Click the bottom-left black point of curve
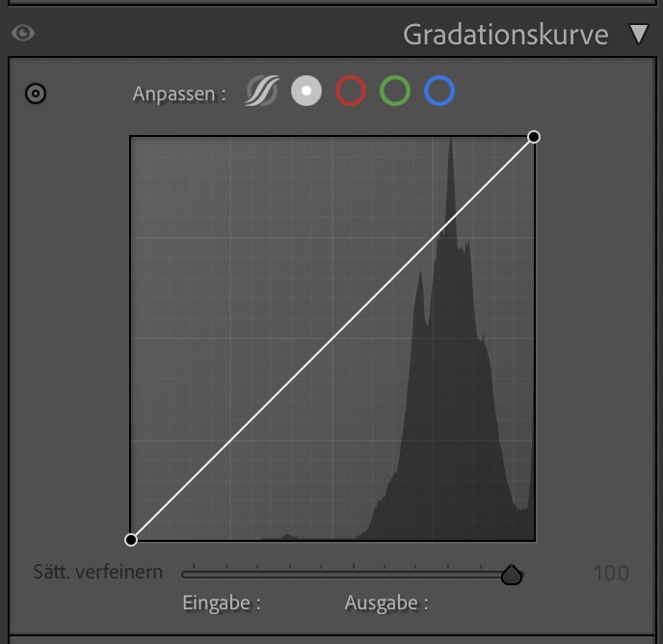Viewport: 663px width, 644px height. coord(131,539)
